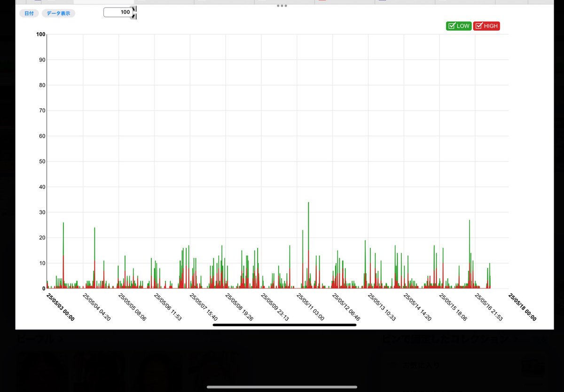
Task: Click x-axis label 25/05/08 19:26
Action: coord(239,307)
